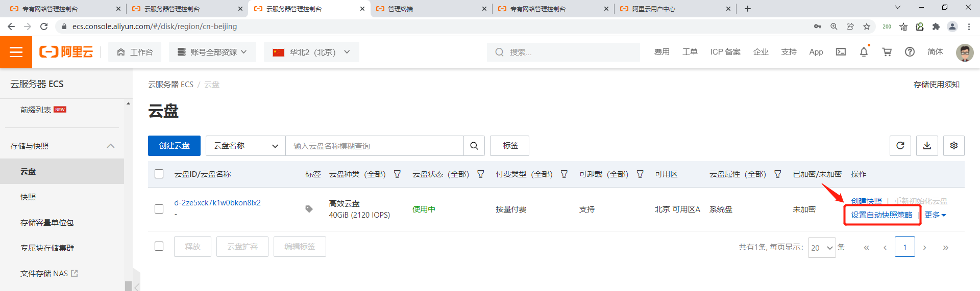Filter by 云盘状态 funnel icon
Viewport: 980px width, 291px height.
(481, 174)
